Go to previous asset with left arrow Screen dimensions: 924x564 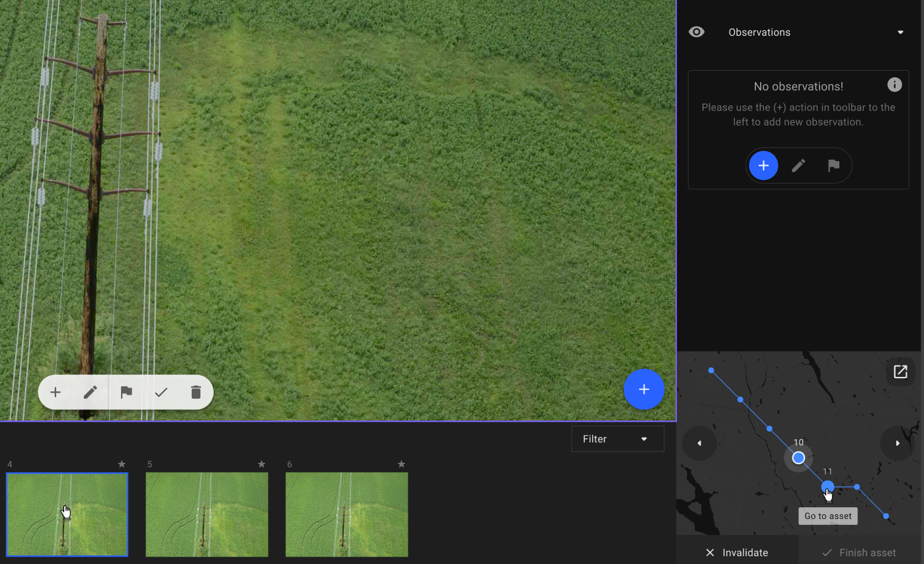[x=699, y=443]
